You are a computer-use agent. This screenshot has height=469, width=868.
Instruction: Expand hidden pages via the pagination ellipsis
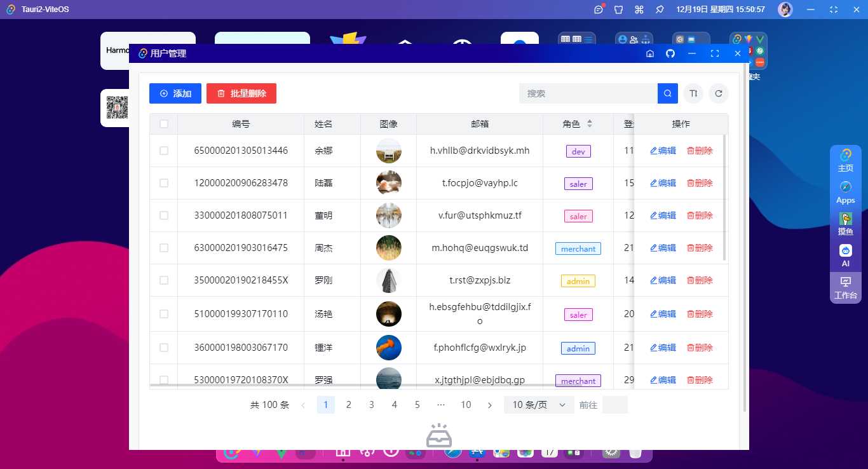pyautogui.click(x=440, y=404)
